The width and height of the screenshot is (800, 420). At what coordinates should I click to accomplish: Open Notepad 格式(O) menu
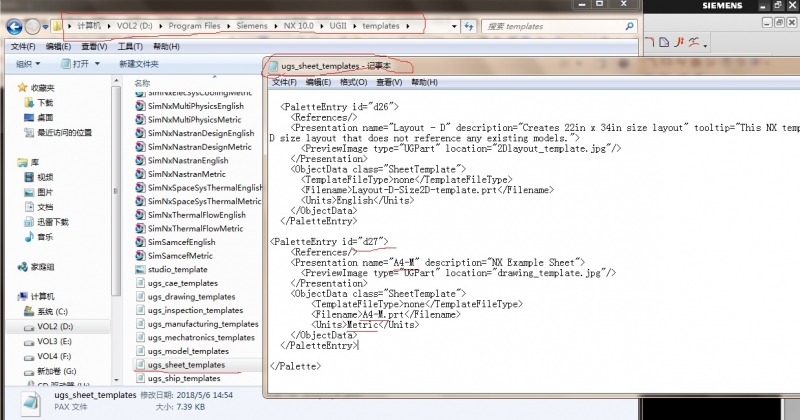point(354,82)
